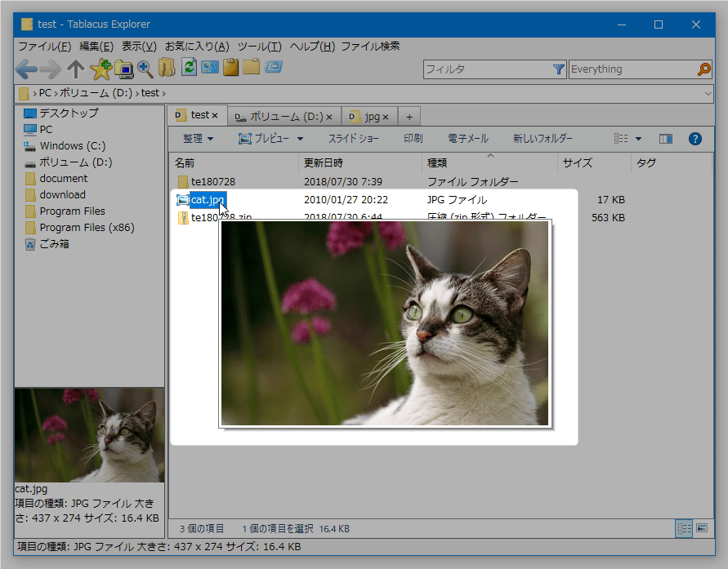The image size is (728, 569).
Task: Create a 新しいフォルダー
Action: pyautogui.click(x=543, y=139)
